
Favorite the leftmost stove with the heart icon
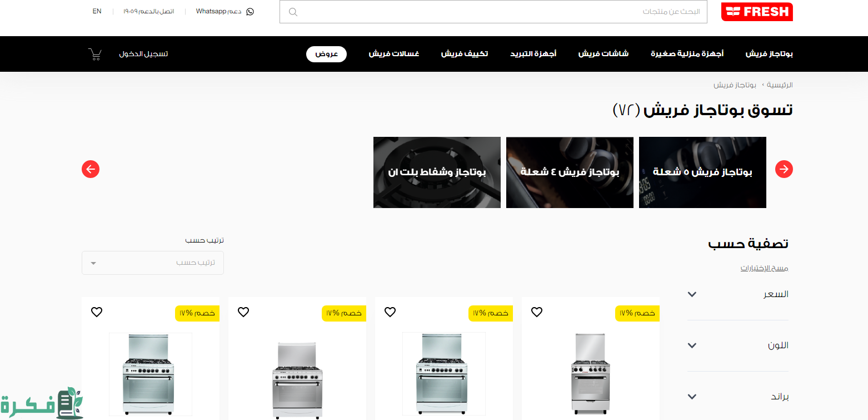[97, 312]
